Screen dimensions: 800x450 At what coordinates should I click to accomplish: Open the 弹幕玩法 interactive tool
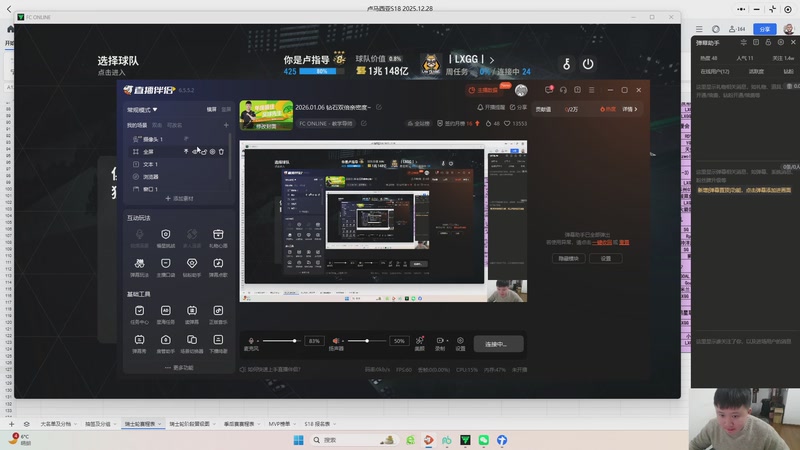click(x=139, y=267)
